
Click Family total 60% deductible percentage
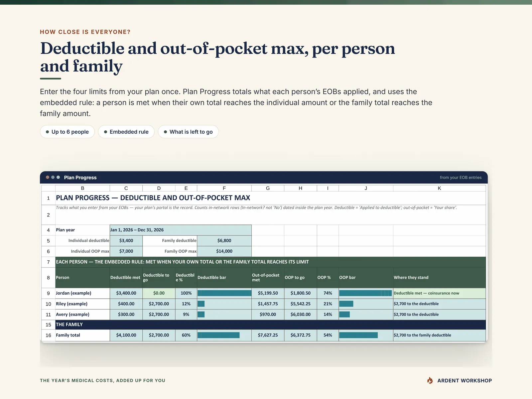tap(186, 335)
